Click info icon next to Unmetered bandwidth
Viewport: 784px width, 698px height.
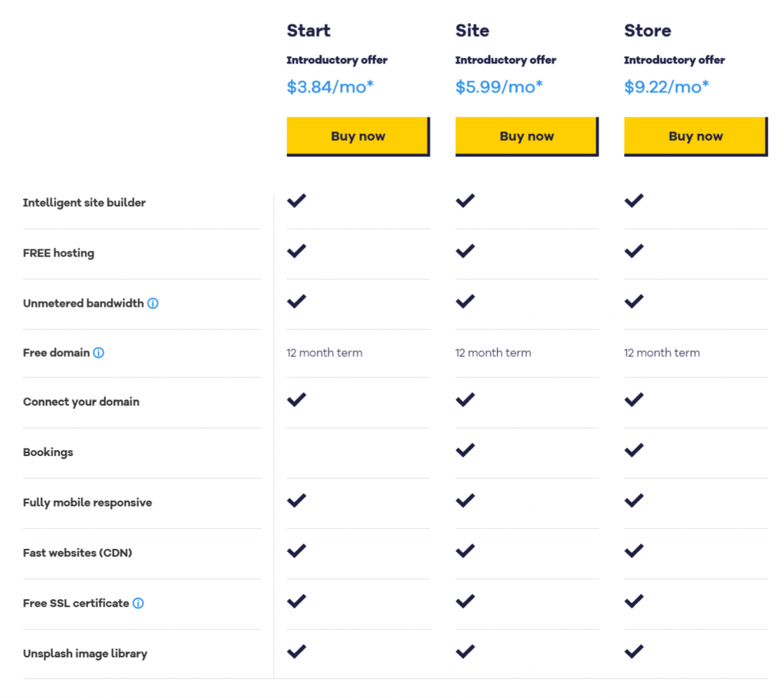153,304
